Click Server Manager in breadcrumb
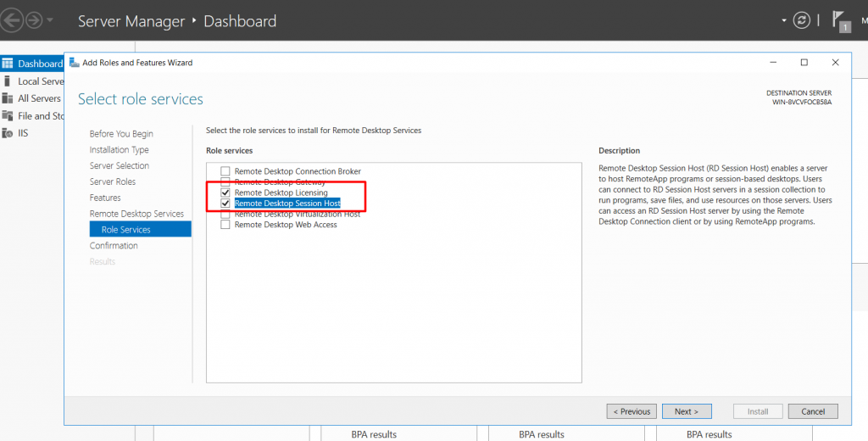Viewport: 868px width, 441px height. point(131,21)
